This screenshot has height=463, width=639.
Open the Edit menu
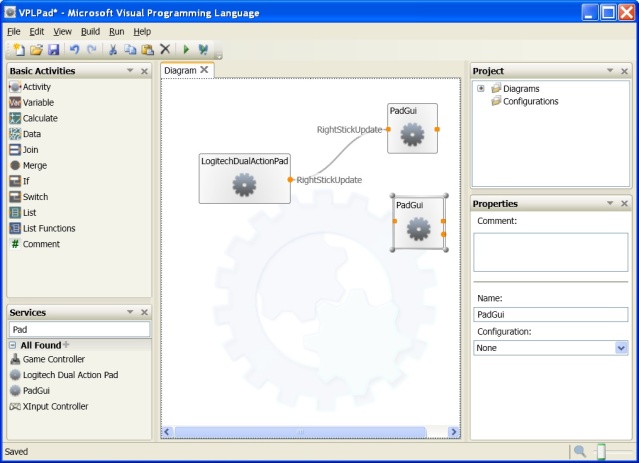(x=37, y=31)
